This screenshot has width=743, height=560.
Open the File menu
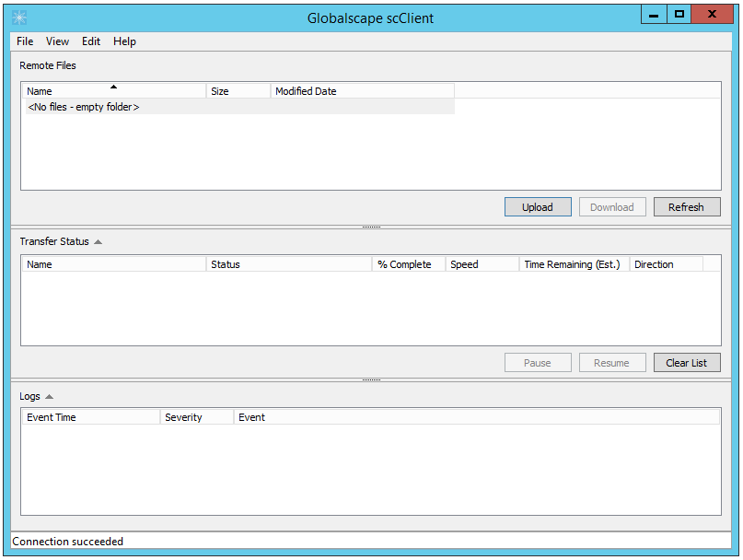coord(25,41)
